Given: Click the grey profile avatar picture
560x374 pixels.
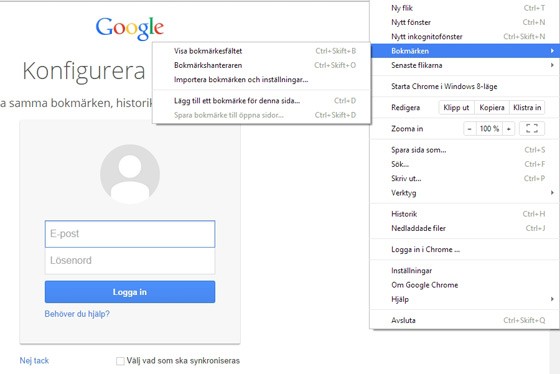Looking at the screenshot, I should click(x=130, y=174).
